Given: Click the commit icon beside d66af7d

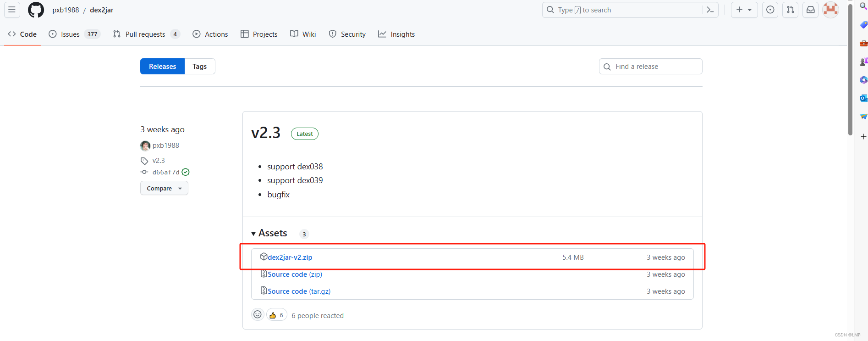Looking at the screenshot, I should tap(144, 172).
